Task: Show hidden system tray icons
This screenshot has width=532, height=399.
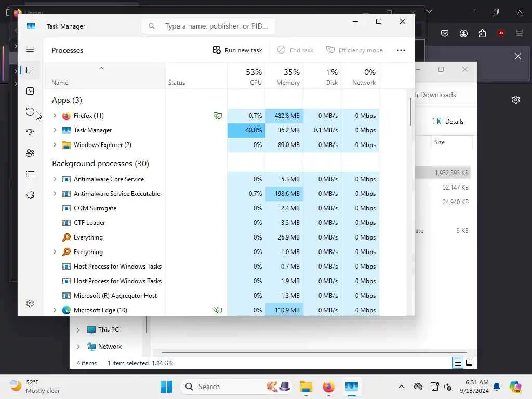Action: (x=402, y=387)
